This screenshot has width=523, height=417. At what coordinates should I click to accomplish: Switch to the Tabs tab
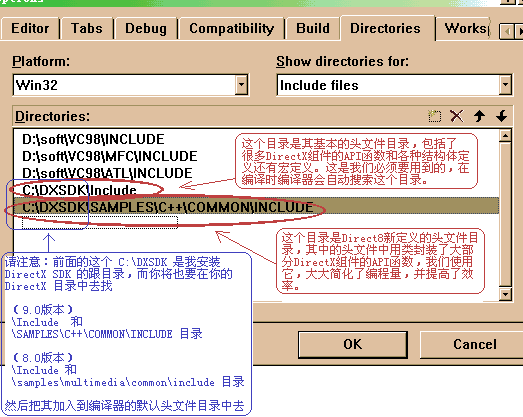click(x=87, y=28)
